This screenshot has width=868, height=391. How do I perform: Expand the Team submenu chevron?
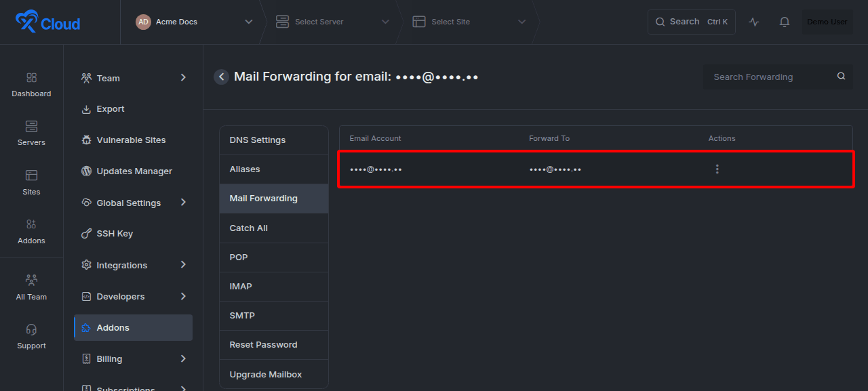[183, 78]
